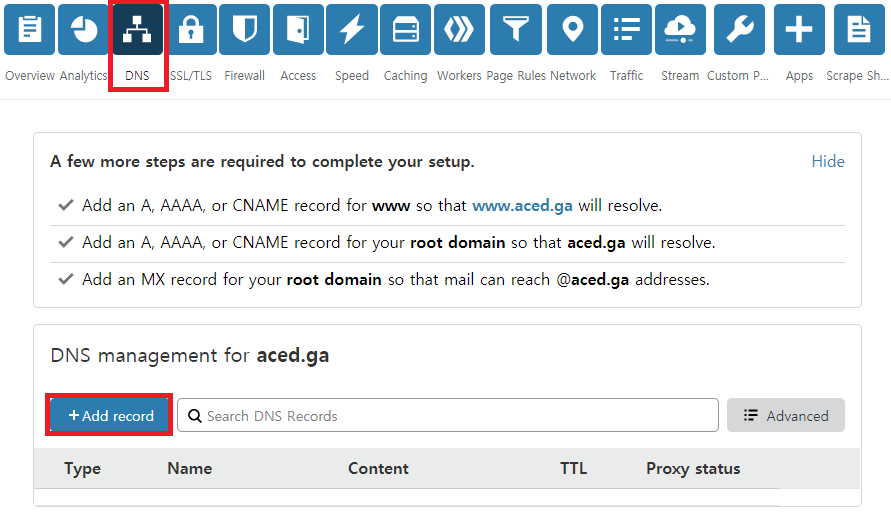
Task: Open the Speed lightning bolt icon
Action: 352,30
